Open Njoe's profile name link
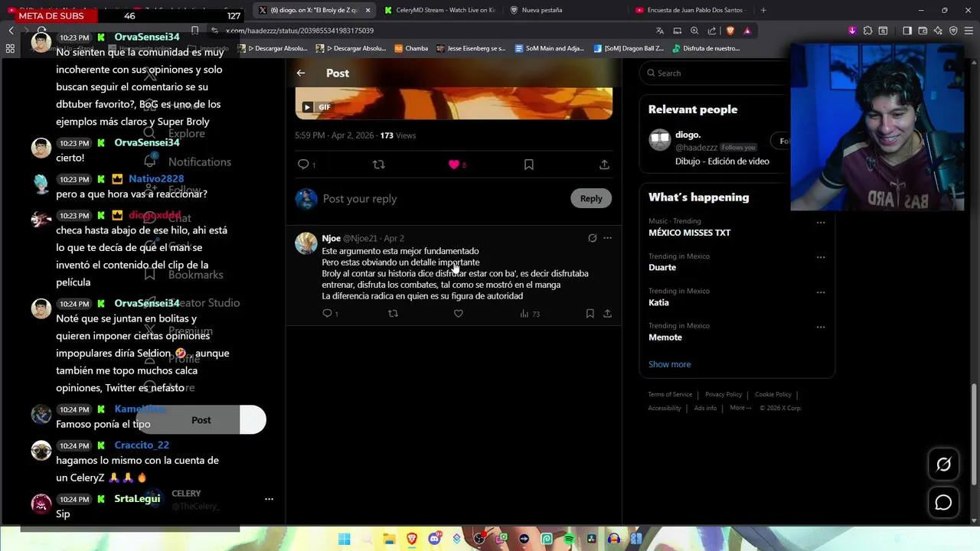Viewport: 980px width, 551px height. [332, 238]
